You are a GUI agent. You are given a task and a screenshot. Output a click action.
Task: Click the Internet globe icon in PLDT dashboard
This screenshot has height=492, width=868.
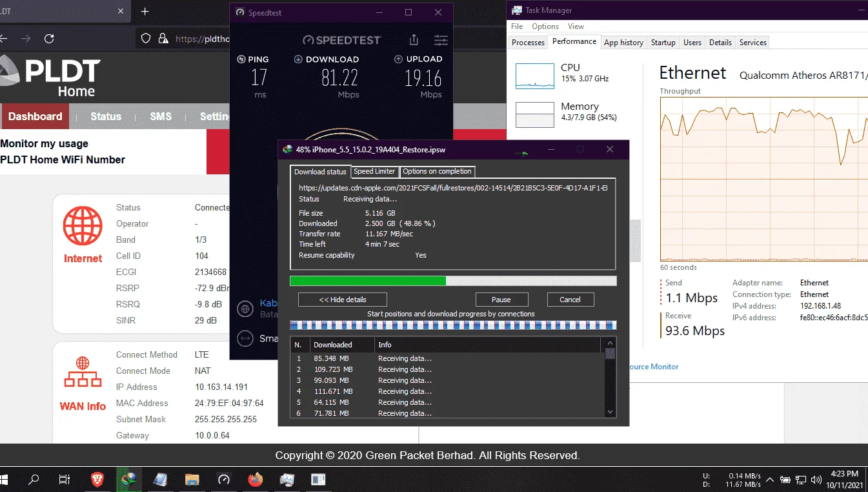pyautogui.click(x=83, y=227)
